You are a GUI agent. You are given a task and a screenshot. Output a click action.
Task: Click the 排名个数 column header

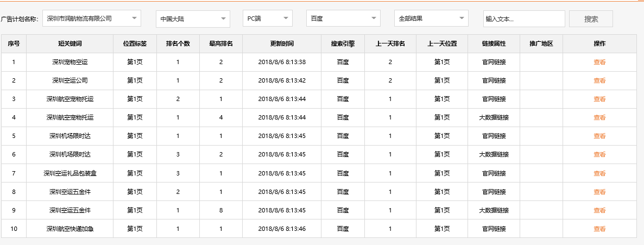(178, 43)
